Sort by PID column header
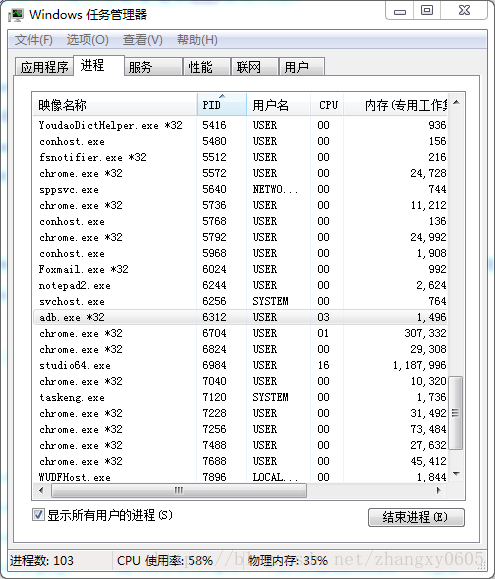 pos(221,105)
